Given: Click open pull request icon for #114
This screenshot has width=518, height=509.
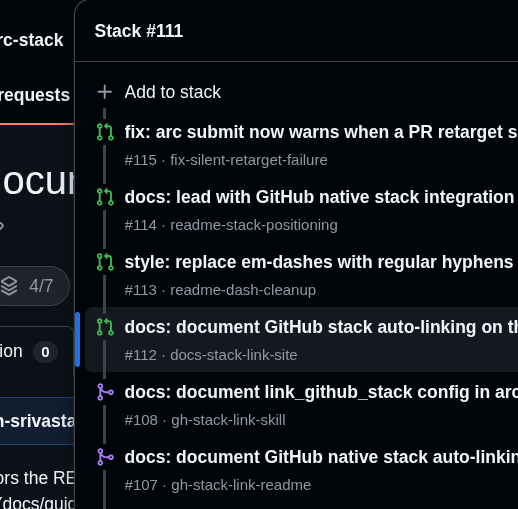Looking at the screenshot, I should 105,197.
